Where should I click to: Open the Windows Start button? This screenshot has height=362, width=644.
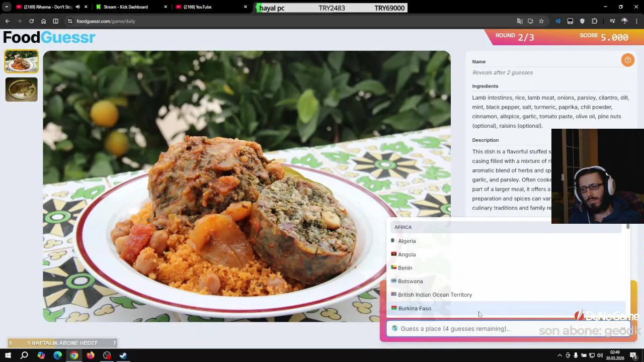(8, 355)
